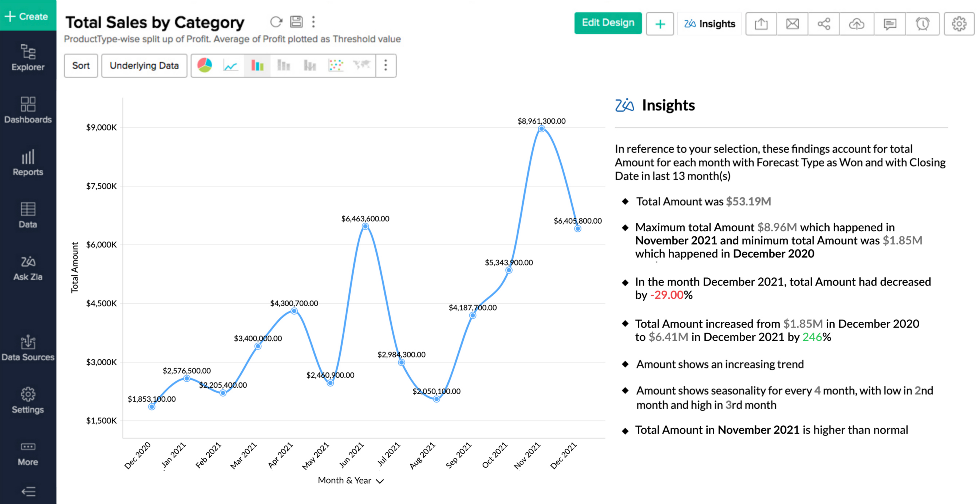Go to Ask Zia in sidebar
Screen dimensions: 980x504
tap(28, 268)
